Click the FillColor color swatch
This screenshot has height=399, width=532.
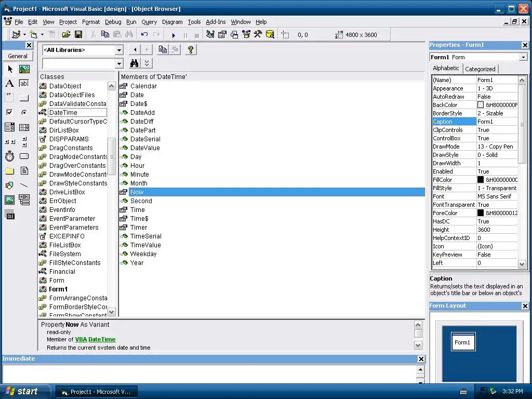point(481,179)
